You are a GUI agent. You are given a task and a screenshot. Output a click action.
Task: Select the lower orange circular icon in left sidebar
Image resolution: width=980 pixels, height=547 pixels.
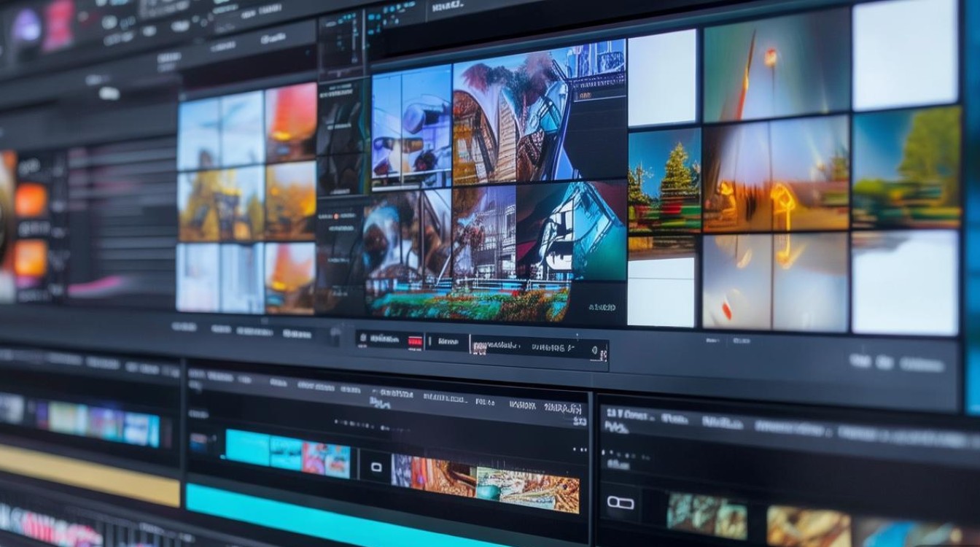pos(30,257)
